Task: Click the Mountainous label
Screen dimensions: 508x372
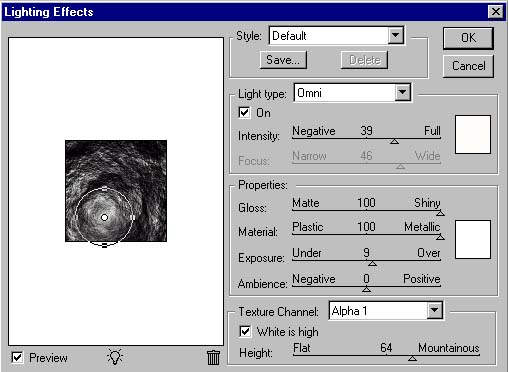Action: pos(449,348)
